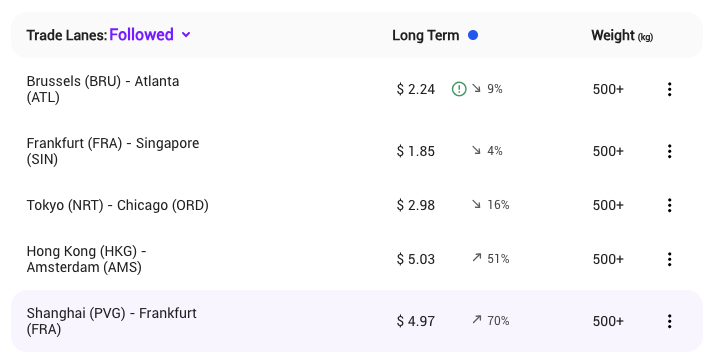Expand the Followed trade lanes dropdown

[150, 35]
